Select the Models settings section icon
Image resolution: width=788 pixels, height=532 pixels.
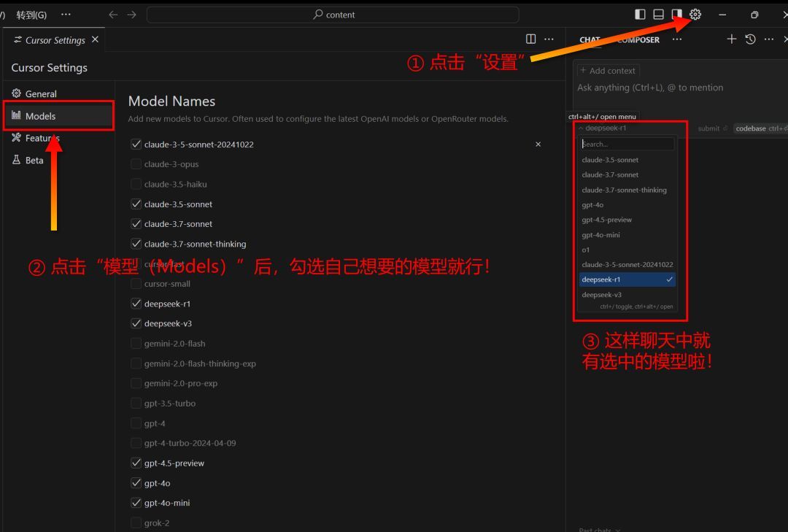click(16, 115)
